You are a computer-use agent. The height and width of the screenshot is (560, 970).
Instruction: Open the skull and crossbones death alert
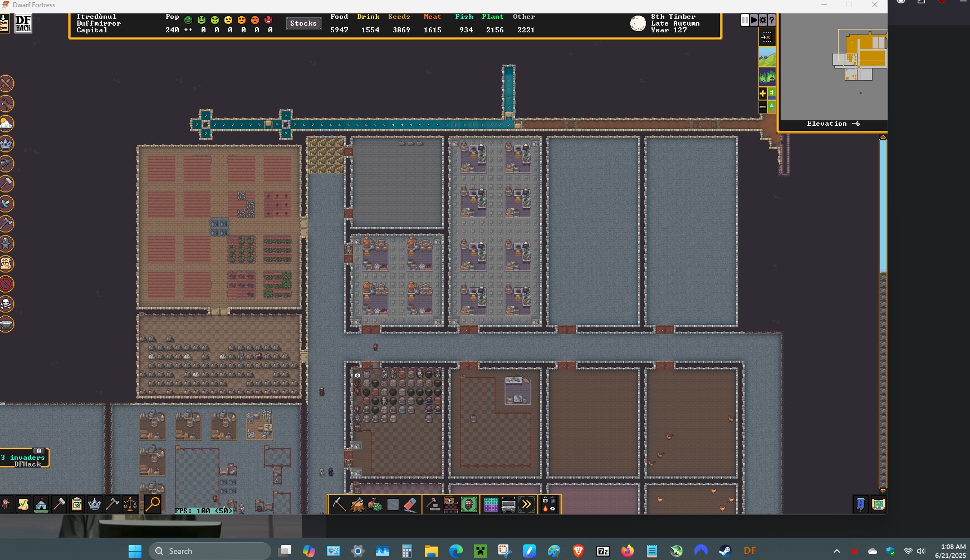coord(6,304)
